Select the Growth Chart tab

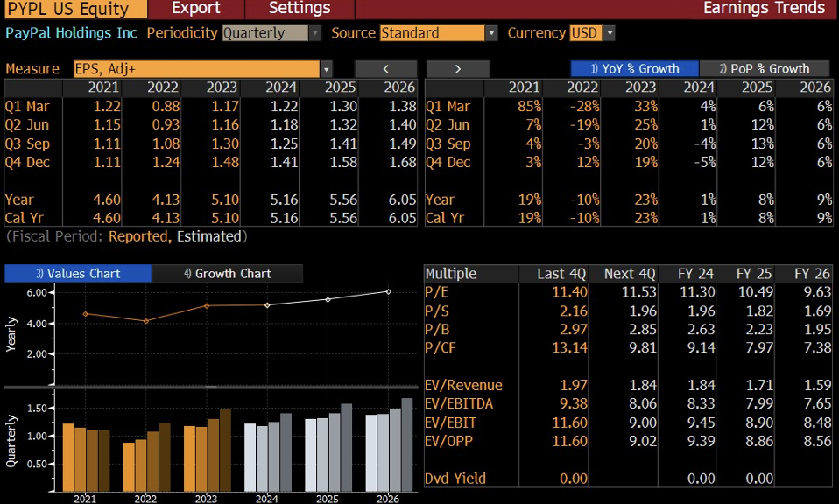(x=228, y=274)
